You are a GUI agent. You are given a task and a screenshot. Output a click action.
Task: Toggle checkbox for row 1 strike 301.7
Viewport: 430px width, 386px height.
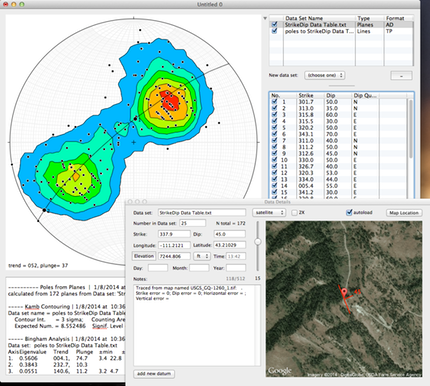coord(274,102)
